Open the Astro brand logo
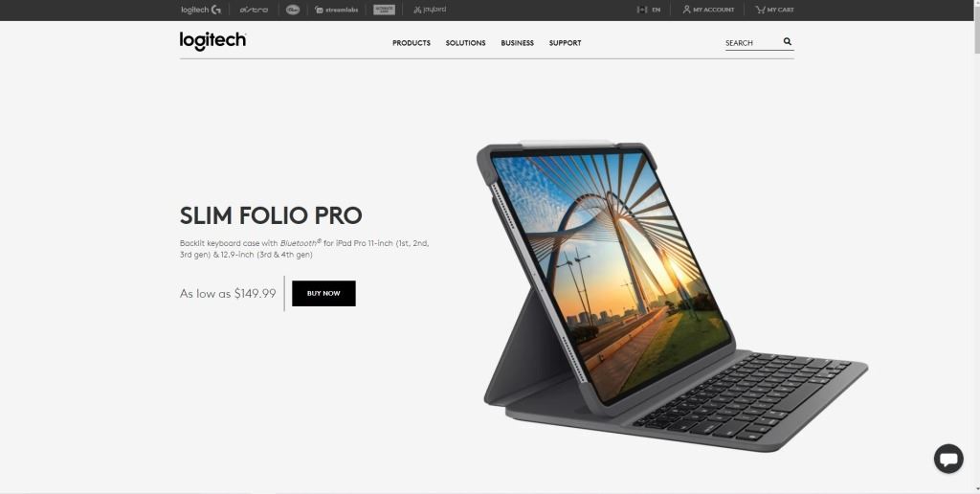Screen dimensions: 980x494 (254, 10)
